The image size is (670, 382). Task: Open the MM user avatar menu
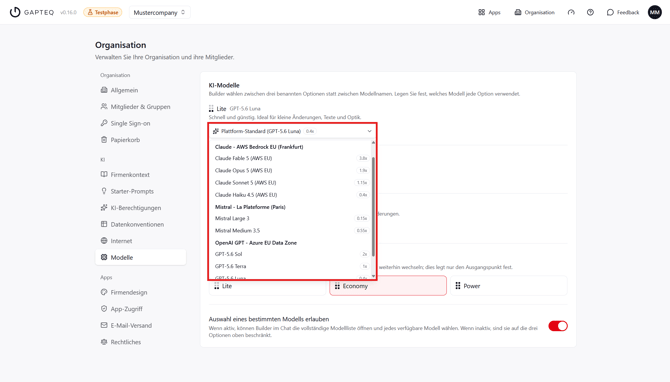coord(655,12)
